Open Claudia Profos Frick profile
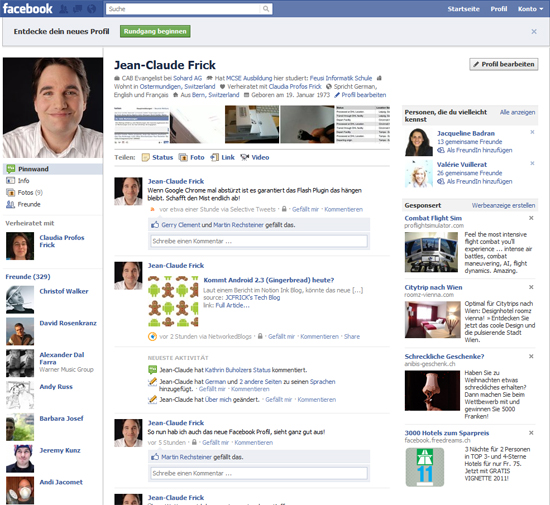The image size is (550, 505). pyautogui.click(x=62, y=241)
